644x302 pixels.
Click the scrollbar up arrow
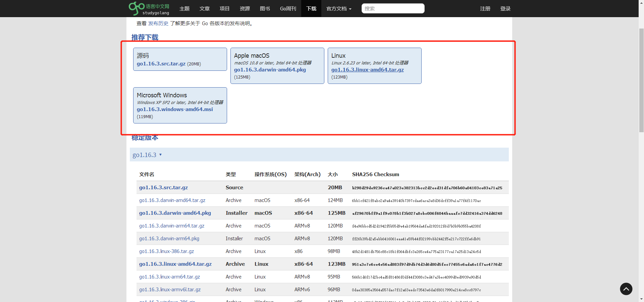641,3
